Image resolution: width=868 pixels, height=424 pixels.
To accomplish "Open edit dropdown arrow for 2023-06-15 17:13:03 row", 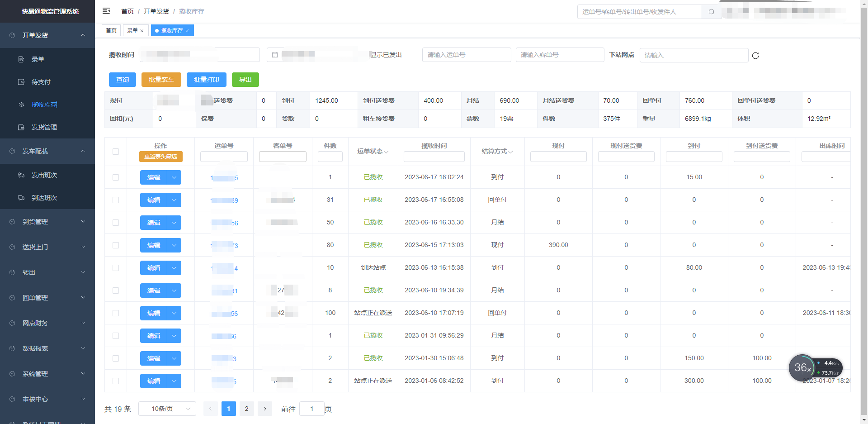I will pyautogui.click(x=174, y=245).
